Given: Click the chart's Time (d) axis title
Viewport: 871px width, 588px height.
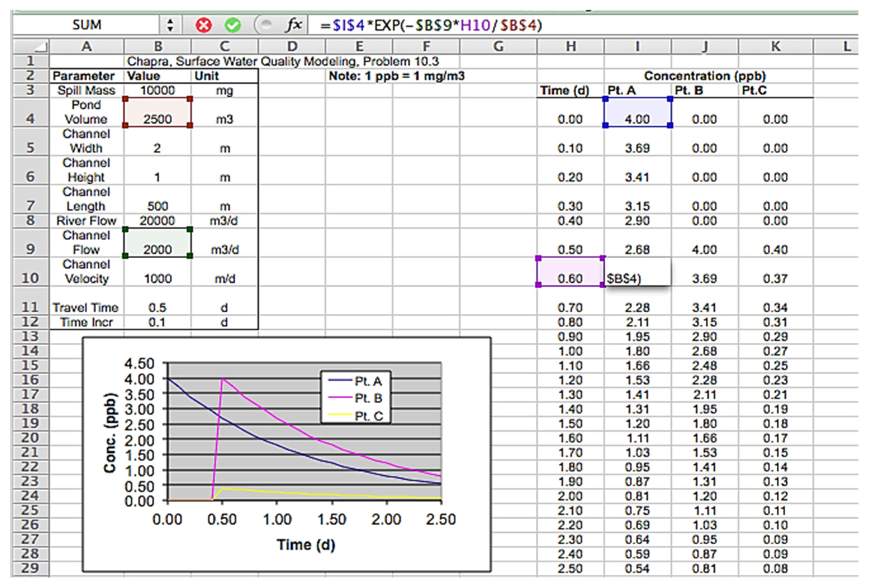Looking at the screenshot, I should (x=306, y=545).
